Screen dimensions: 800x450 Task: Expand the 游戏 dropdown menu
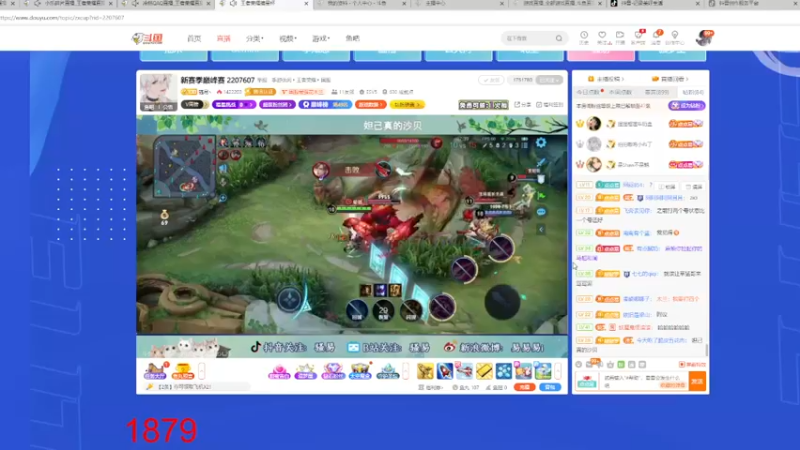pos(320,38)
